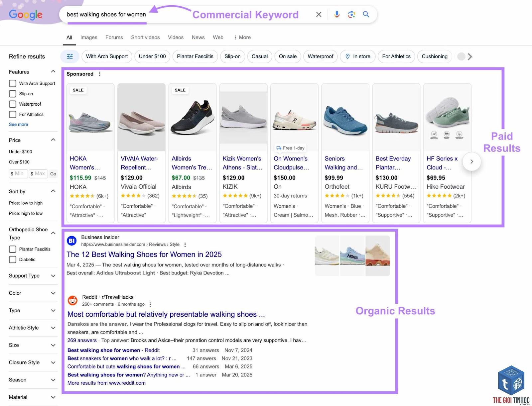Advance shopping carousel with next arrow
The height and width of the screenshot is (406, 532).
point(471,161)
